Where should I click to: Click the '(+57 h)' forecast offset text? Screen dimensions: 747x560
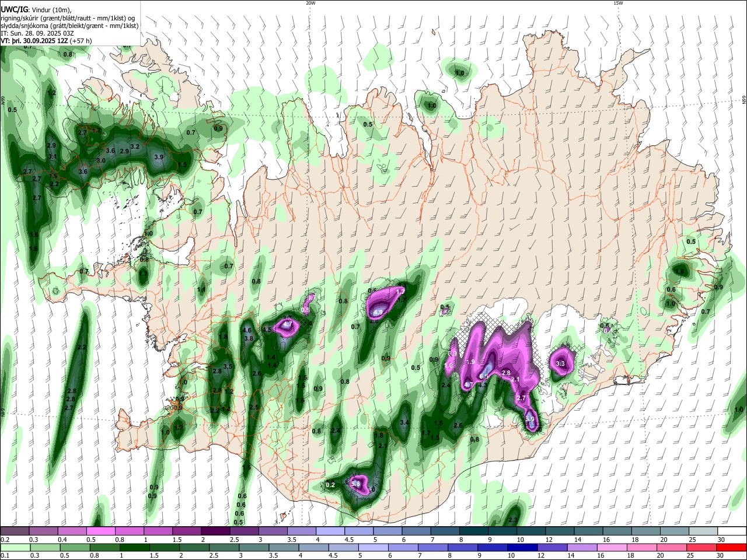(81, 41)
